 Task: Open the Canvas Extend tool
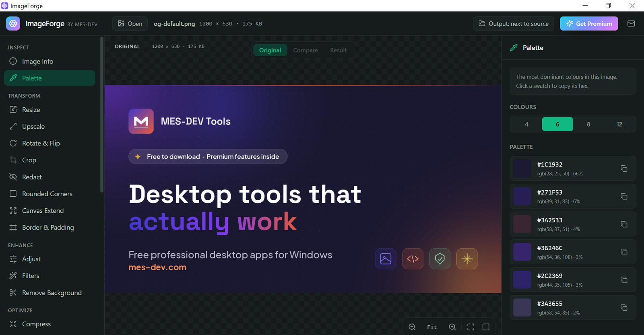click(50, 211)
